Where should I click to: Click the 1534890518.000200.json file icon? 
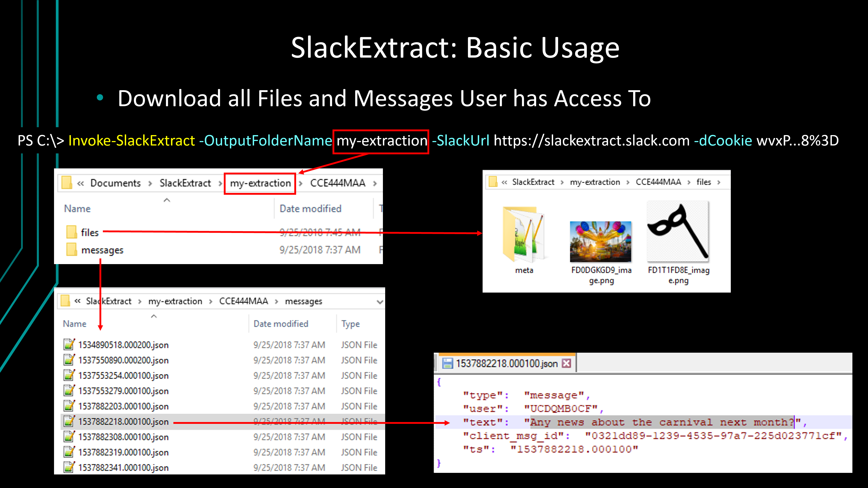tap(69, 345)
